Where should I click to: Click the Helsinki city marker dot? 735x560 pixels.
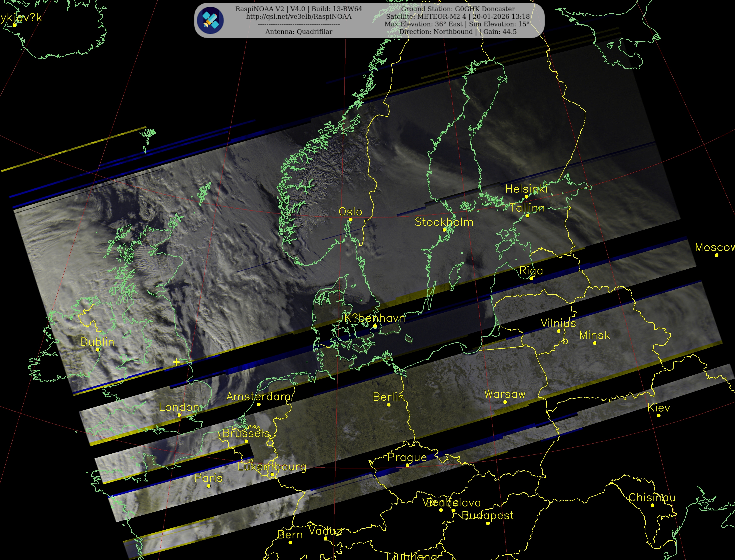pyautogui.click(x=526, y=197)
